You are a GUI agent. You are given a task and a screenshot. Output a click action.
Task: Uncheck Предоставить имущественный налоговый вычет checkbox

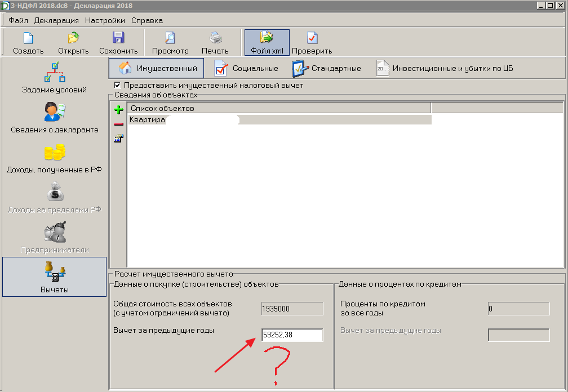tap(117, 86)
